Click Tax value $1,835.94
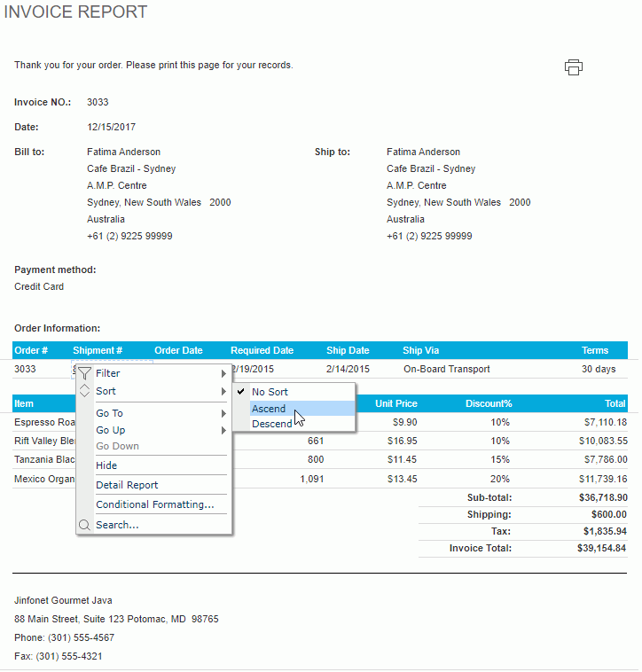This screenshot has height=672, width=642. (x=605, y=531)
